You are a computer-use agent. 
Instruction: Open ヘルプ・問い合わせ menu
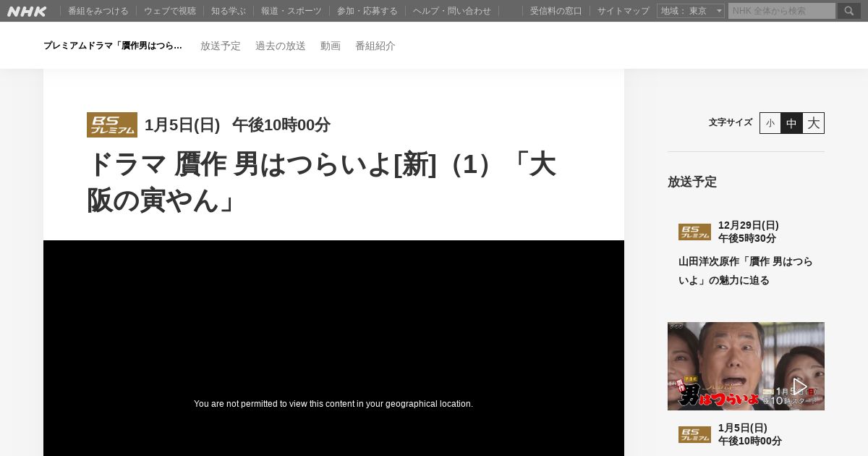(x=452, y=11)
